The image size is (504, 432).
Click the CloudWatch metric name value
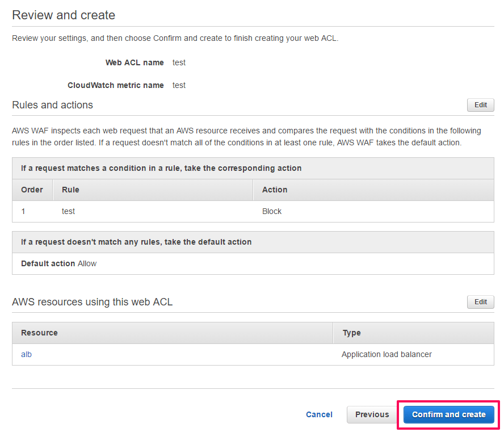tap(179, 85)
